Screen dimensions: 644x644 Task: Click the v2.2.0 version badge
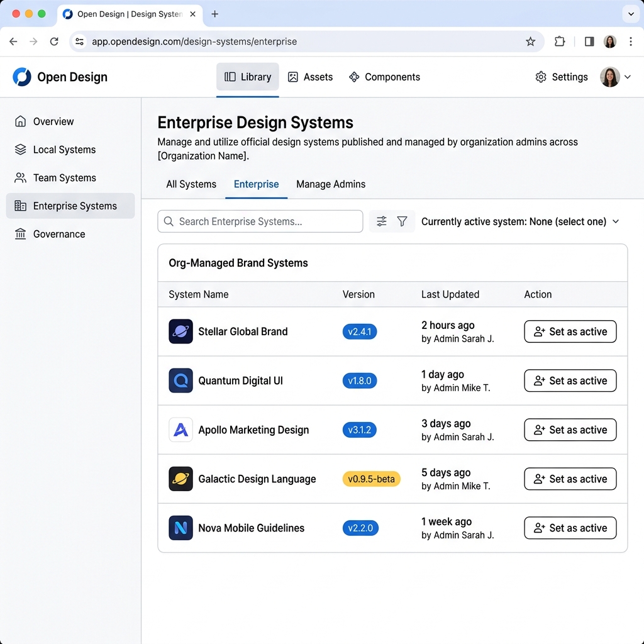pos(360,528)
